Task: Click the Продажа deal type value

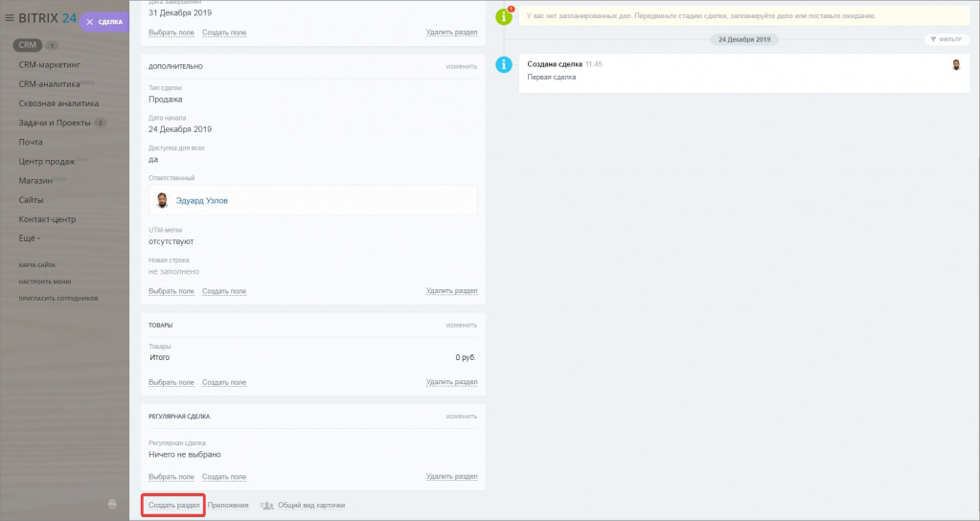Action: [x=166, y=99]
